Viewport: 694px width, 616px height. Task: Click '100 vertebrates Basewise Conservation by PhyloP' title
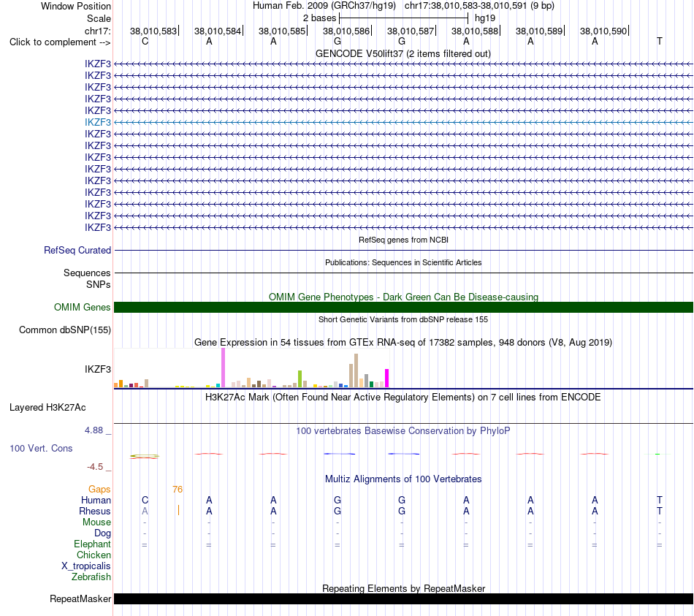click(403, 430)
